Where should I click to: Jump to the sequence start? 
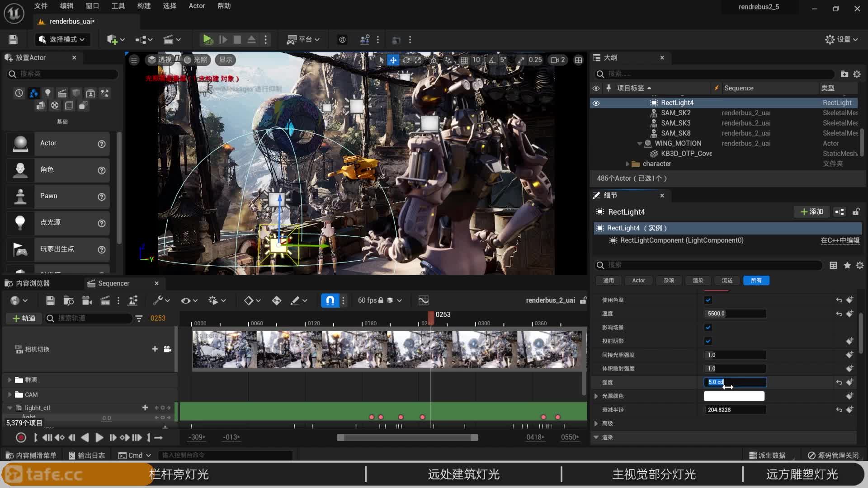(x=47, y=437)
